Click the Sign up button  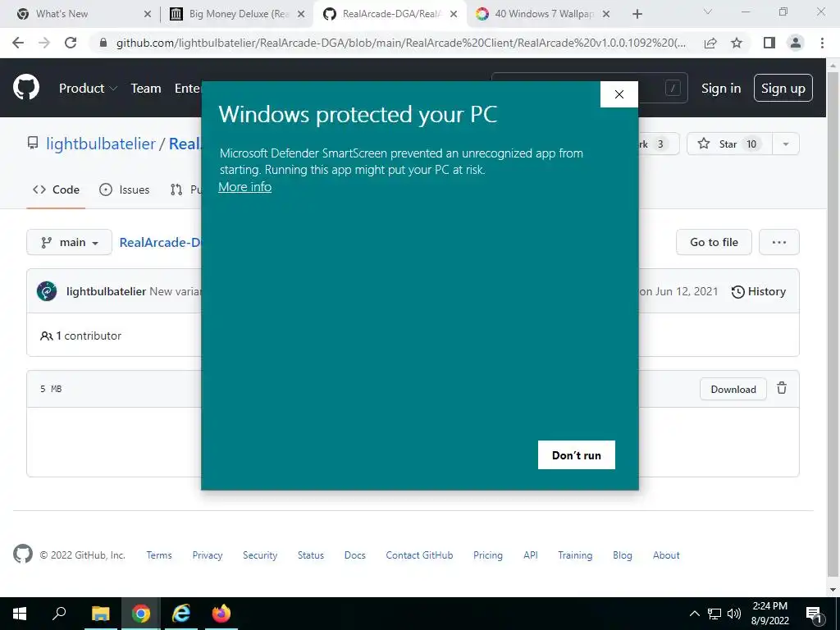tap(783, 89)
